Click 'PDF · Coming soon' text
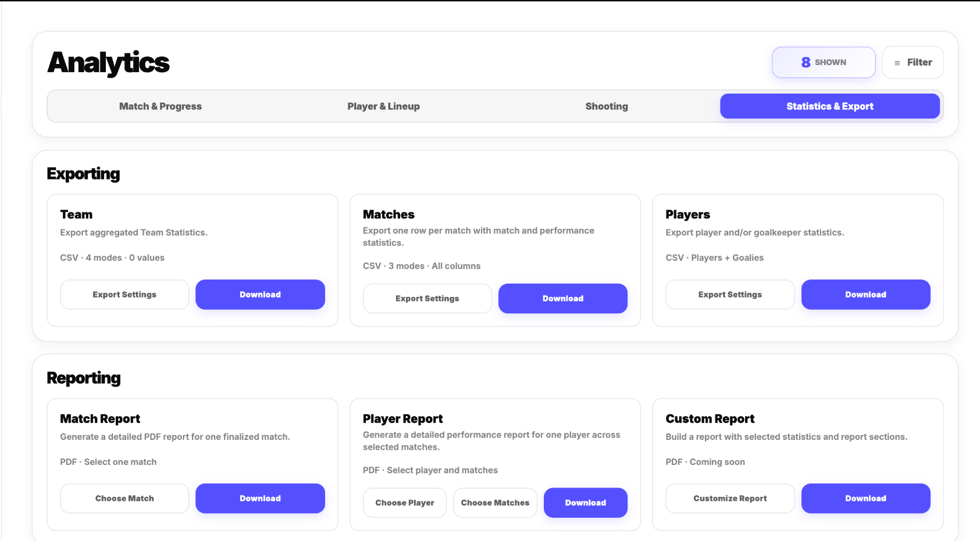The image size is (980, 541). tap(705, 462)
